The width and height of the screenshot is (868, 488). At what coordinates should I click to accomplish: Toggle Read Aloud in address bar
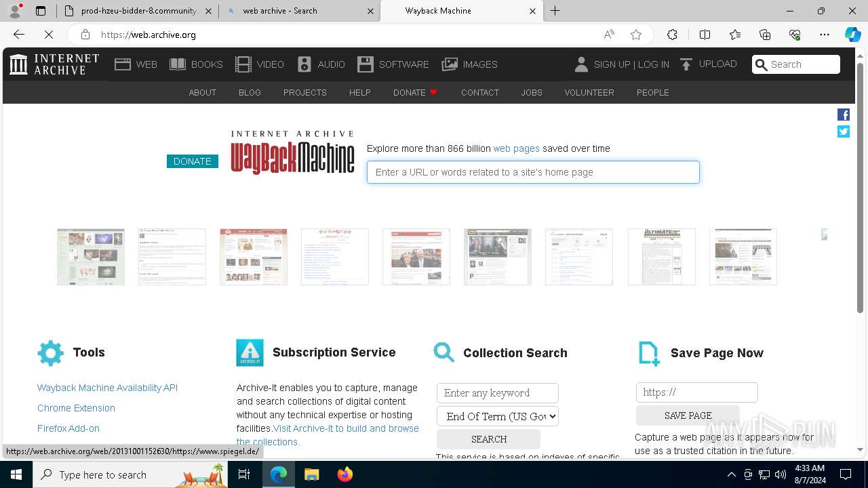pyautogui.click(x=609, y=35)
